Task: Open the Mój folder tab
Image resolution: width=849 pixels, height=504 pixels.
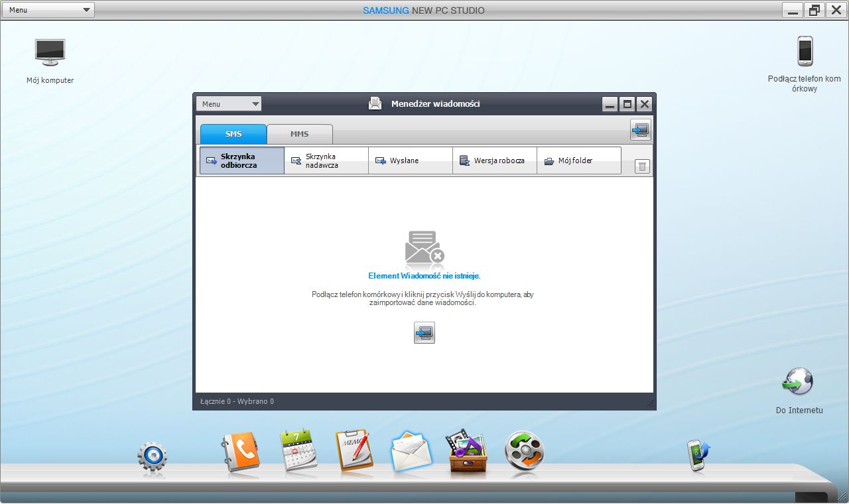Action: click(x=579, y=160)
